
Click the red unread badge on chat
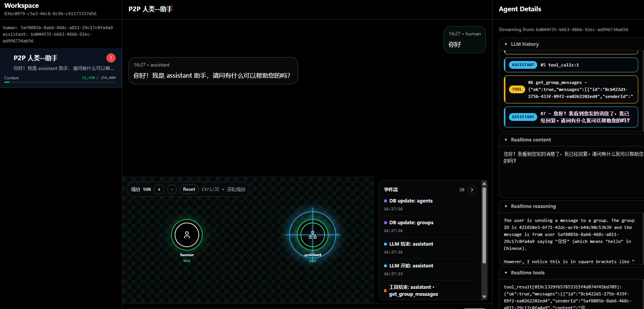click(x=111, y=58)
